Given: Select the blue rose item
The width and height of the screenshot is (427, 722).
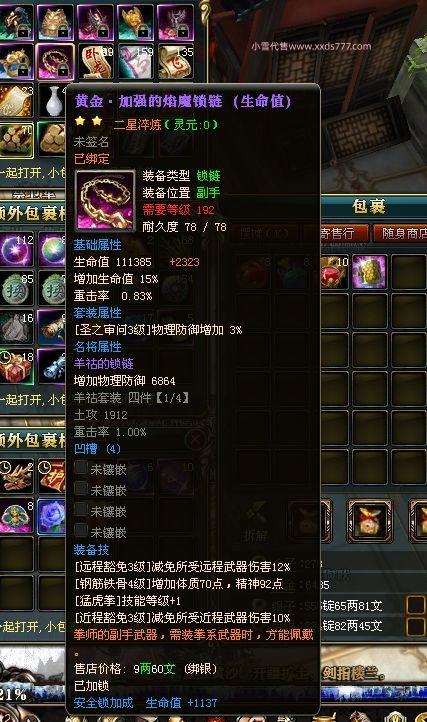Looking at the screenshot, I should pyautogui.click(x=52, y=516).
